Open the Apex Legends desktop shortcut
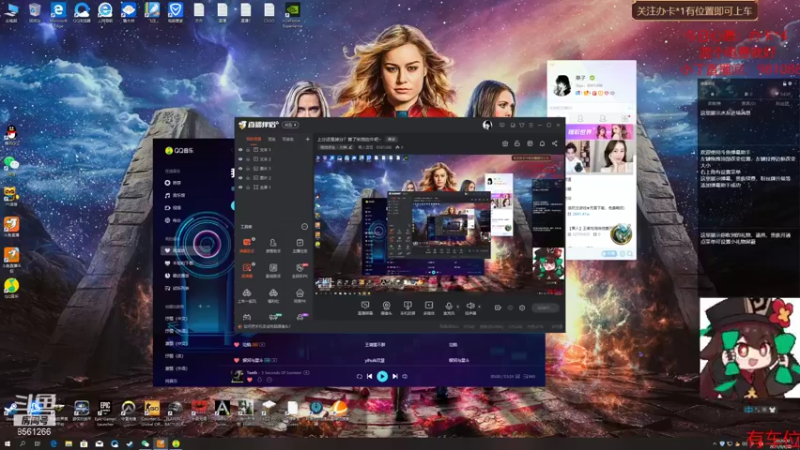Viewport: 800px width, 450px height. (221, 412)
